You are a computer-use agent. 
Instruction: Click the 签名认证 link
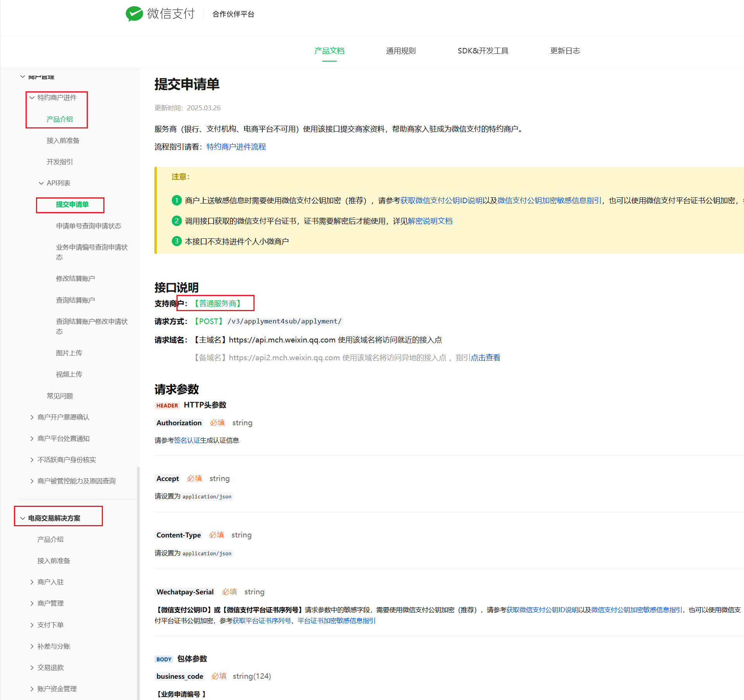click(187, 440)
